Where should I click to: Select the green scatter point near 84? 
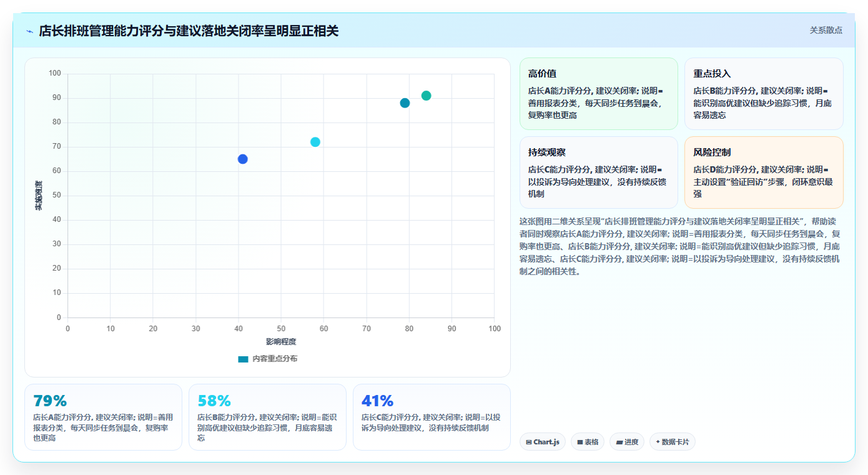(426, 96)
